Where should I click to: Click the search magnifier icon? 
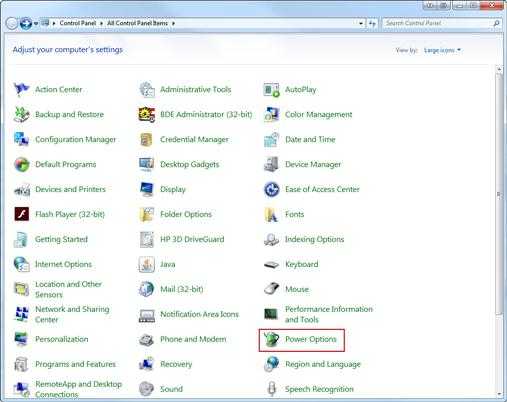[496, 23]
